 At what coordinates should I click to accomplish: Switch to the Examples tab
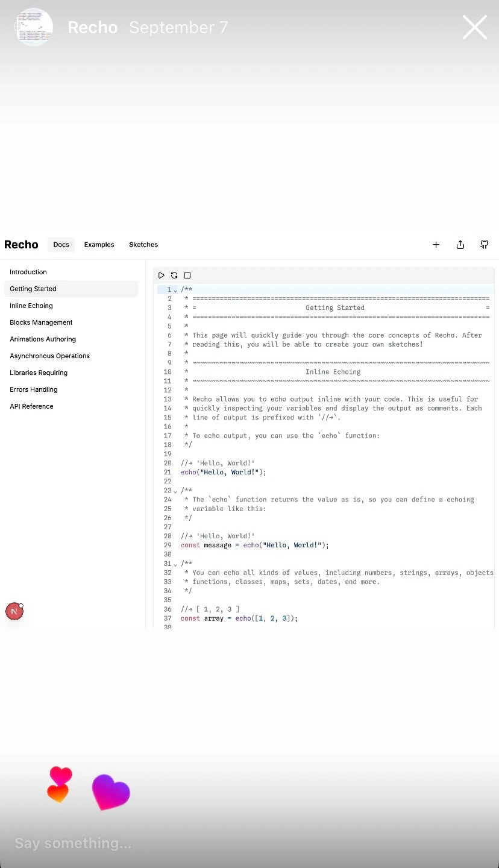[99, 245]
